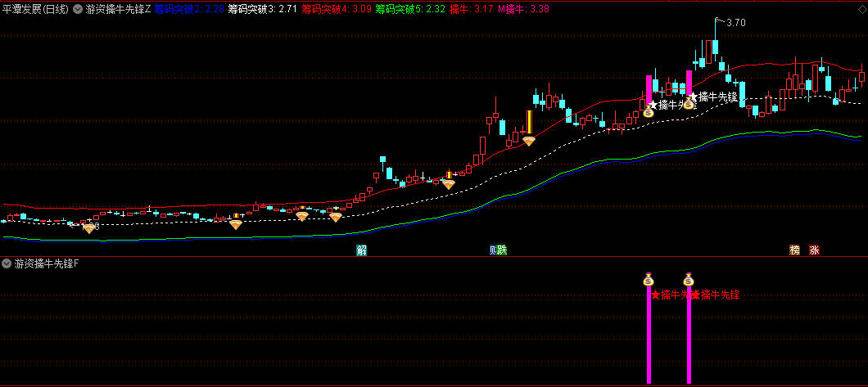Open the 解 event marker on timeline

tap(361, 250)
